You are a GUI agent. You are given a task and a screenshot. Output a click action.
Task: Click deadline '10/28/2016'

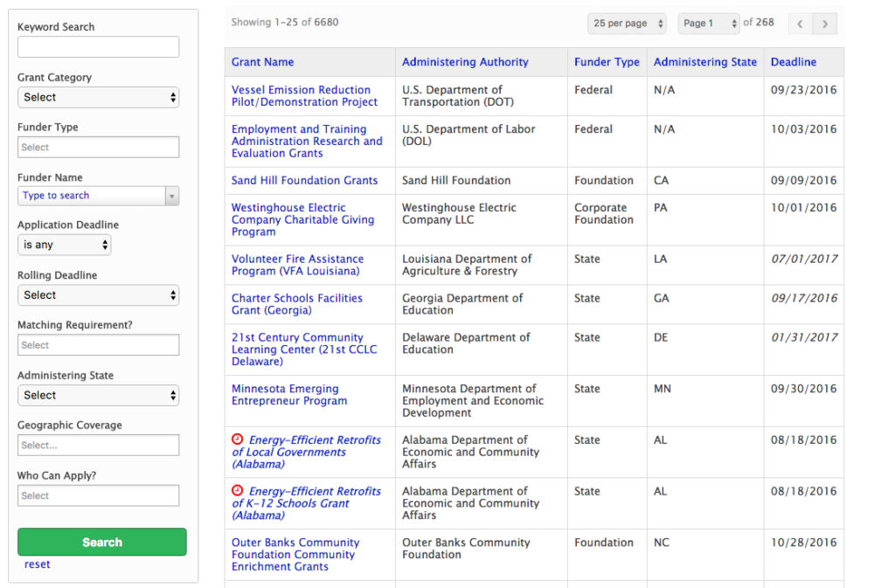[x=804, y=543]
